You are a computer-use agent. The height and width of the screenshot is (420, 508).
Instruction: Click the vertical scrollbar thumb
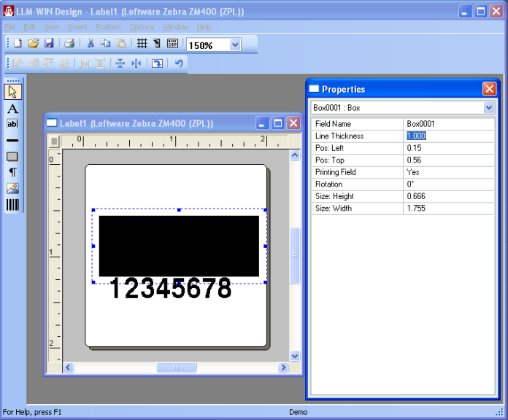(x=295, y=256)
